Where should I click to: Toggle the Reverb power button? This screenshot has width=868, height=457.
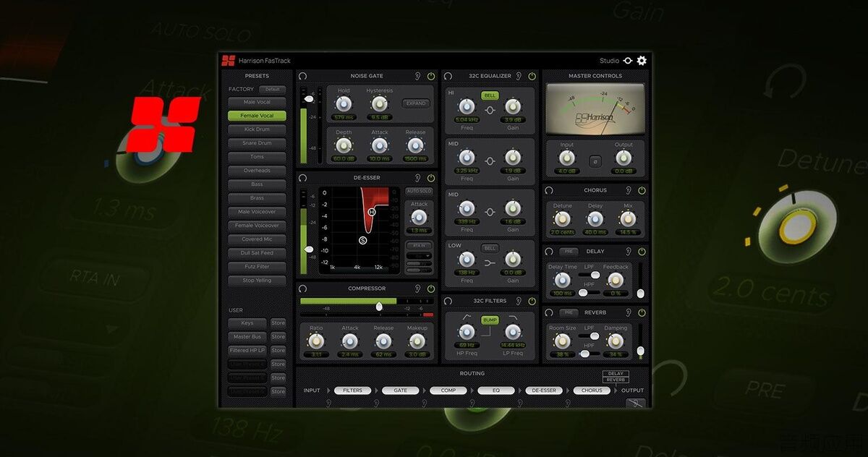(x=642, y=312)
